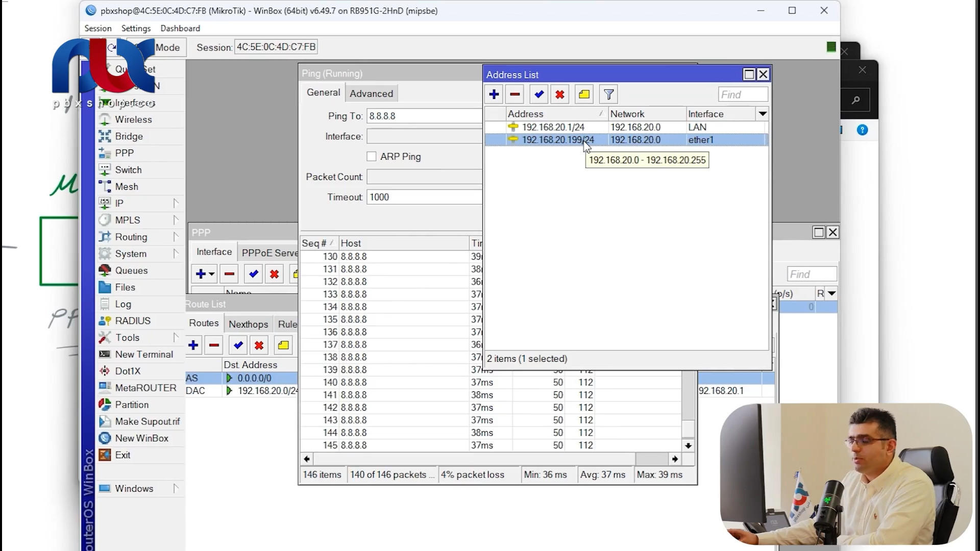Switch to Nexthops tab in Route List

coord(248,324)
